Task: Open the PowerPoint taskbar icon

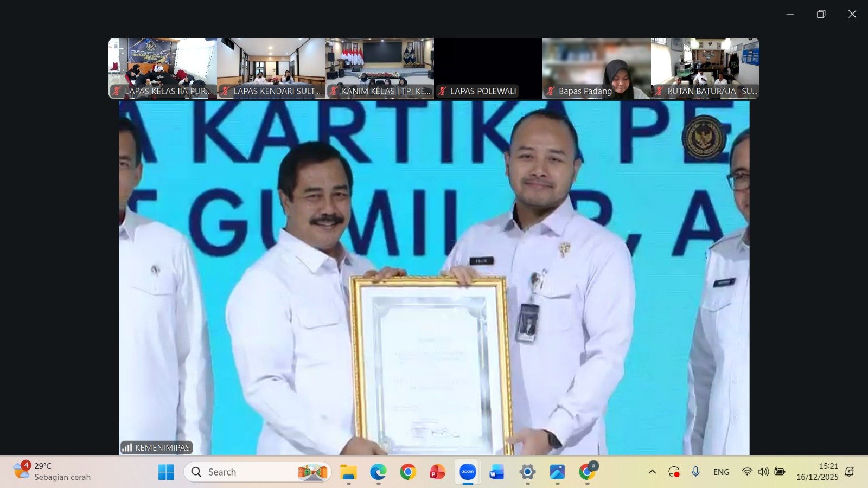Action: (x=437, y=472)
